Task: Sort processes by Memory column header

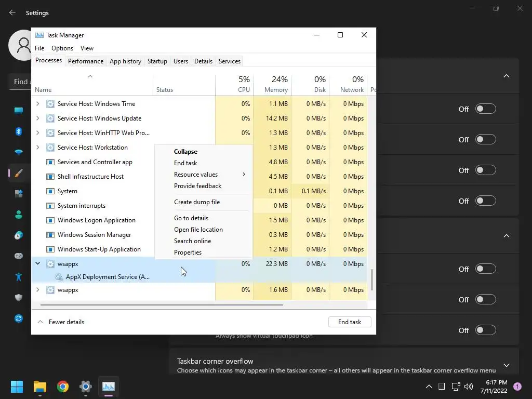Action: click(272, 84)
